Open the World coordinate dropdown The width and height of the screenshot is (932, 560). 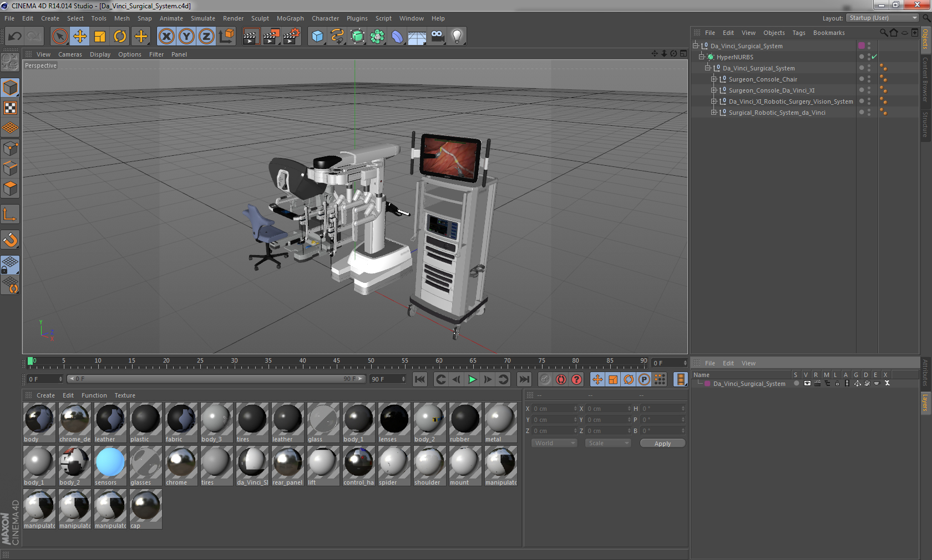554,443
